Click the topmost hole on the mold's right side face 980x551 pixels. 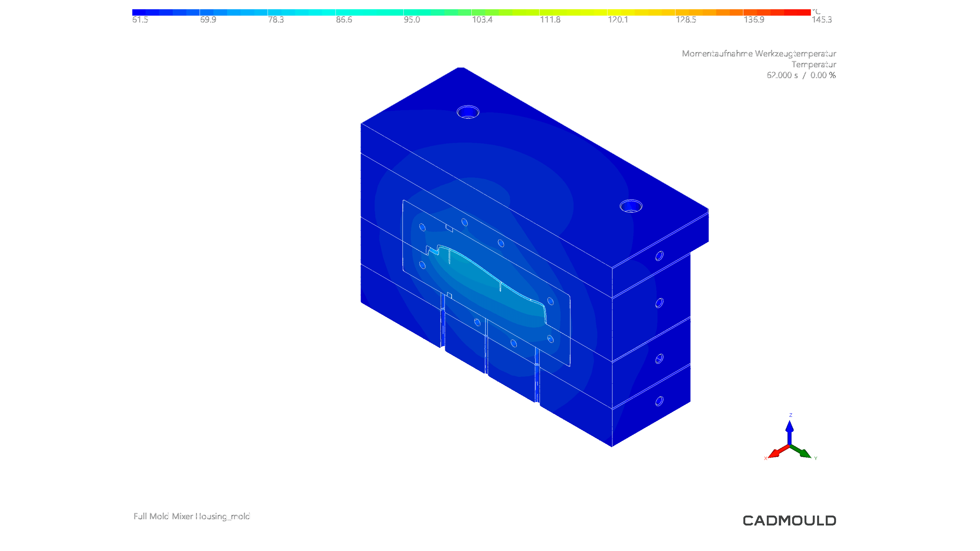(659, 256)
